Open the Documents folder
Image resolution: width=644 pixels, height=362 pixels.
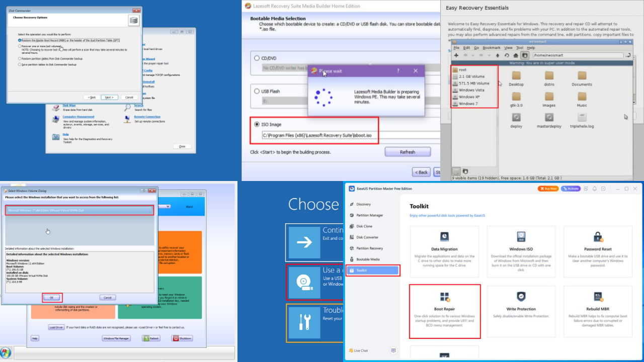click(582, 78)
